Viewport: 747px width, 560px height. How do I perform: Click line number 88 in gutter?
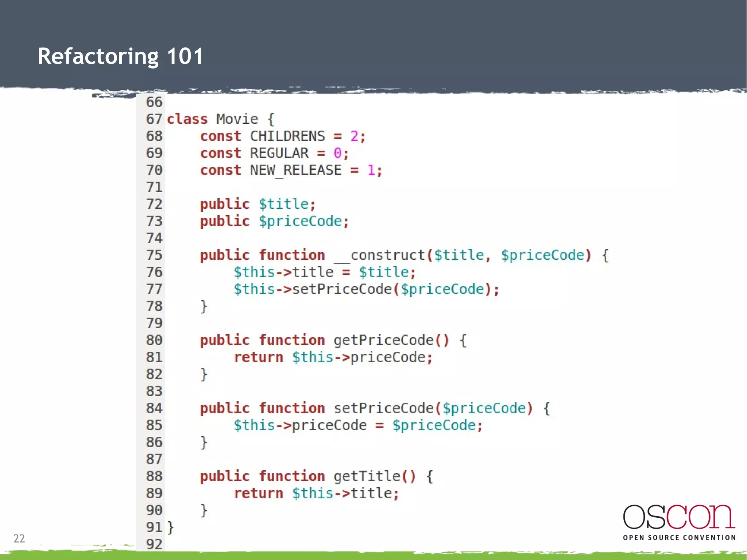click(154, 476)
